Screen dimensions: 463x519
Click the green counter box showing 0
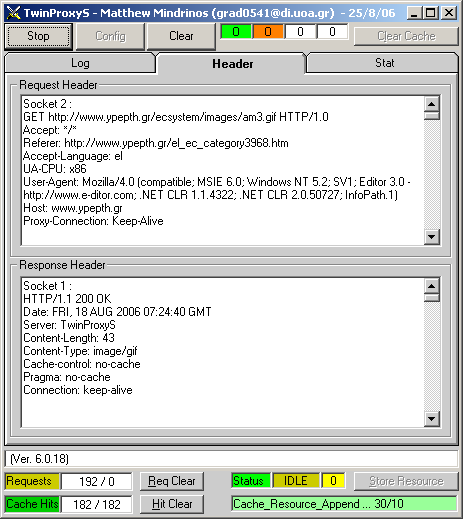point(236,32)
